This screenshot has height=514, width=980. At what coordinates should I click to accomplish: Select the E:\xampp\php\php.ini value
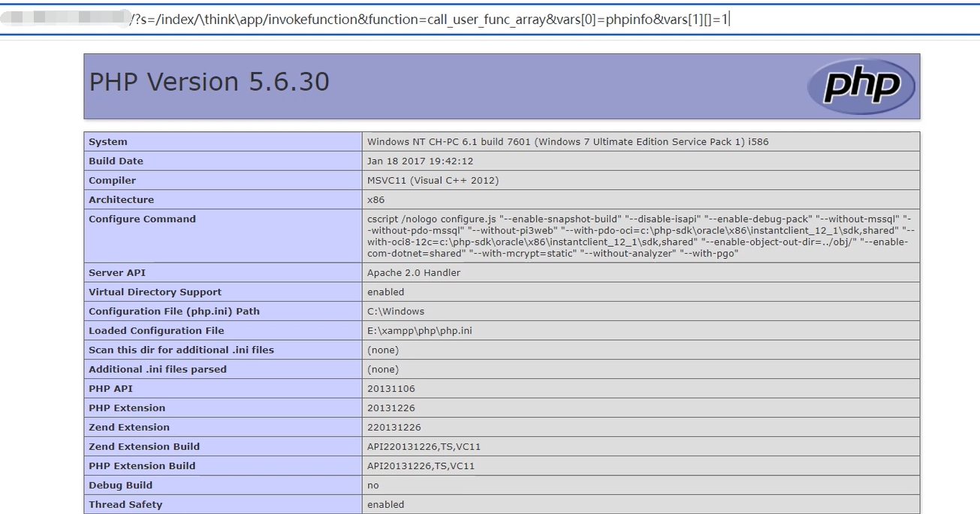[420, 331]
